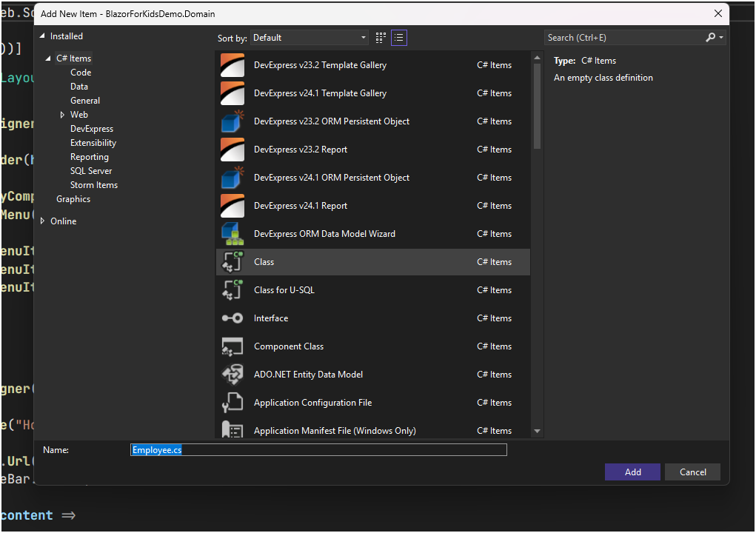Expand the Online tree node
This screenshot has width=756, height=533.
(42, 221)
